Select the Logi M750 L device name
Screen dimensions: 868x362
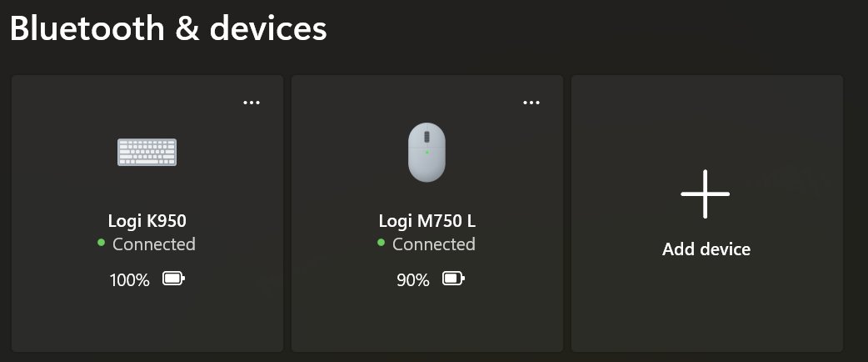pos(427,221)
